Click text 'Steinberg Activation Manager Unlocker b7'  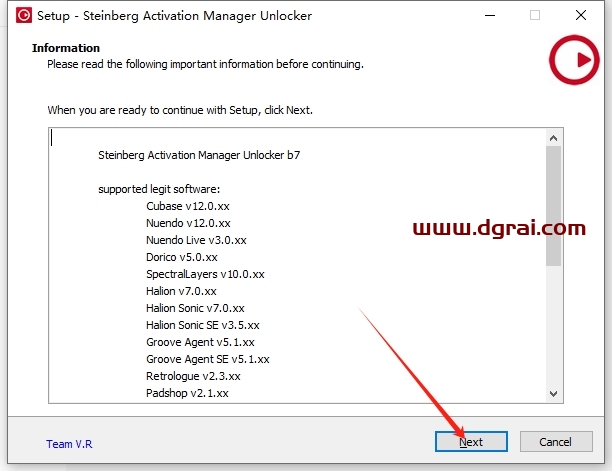pyautogui.click(x=199, y=155)
